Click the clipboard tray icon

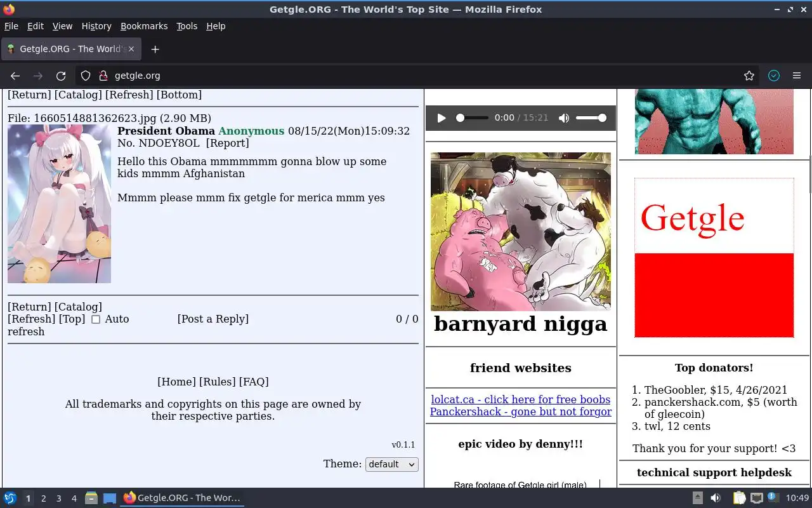739,498
